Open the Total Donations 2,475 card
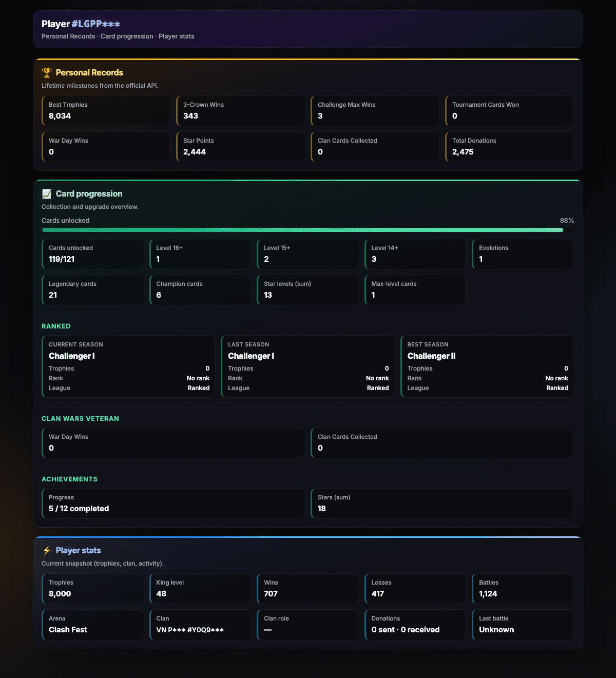616x678 pixels. pos(510,147)
